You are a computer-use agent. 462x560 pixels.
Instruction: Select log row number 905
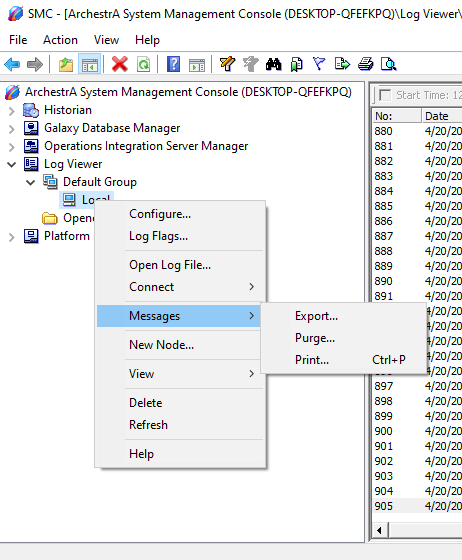click(x=417, y=506)
